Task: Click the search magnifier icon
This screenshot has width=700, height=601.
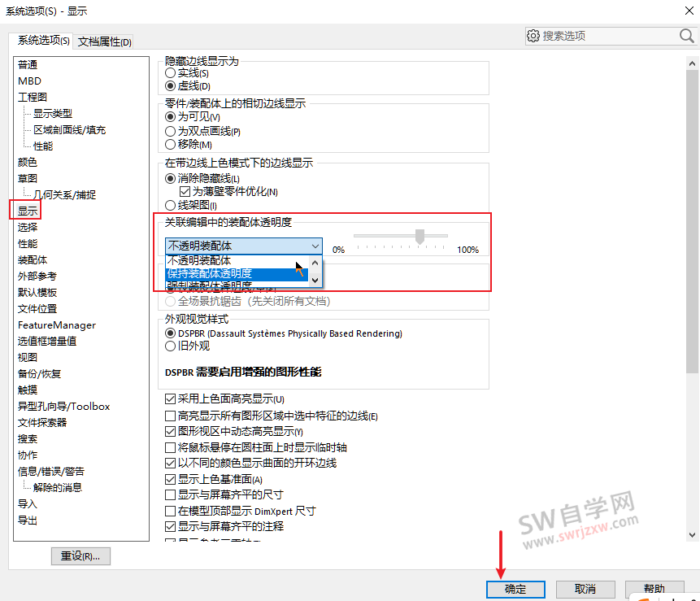Action: point(685,36)
